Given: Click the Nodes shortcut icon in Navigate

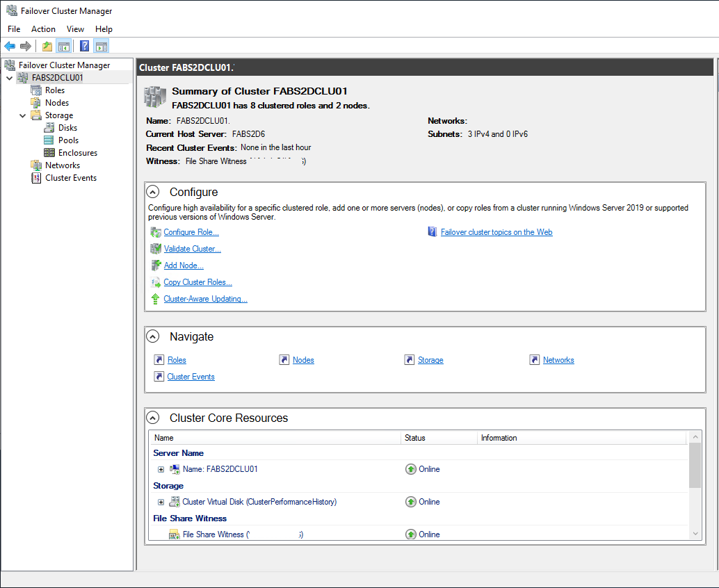Looking at the screenshot, I should 284,360.
